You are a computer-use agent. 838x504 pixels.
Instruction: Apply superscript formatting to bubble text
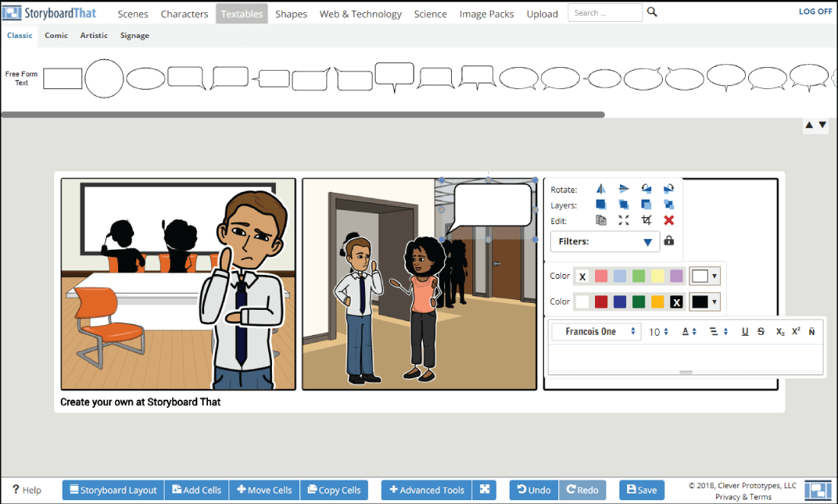795,332
